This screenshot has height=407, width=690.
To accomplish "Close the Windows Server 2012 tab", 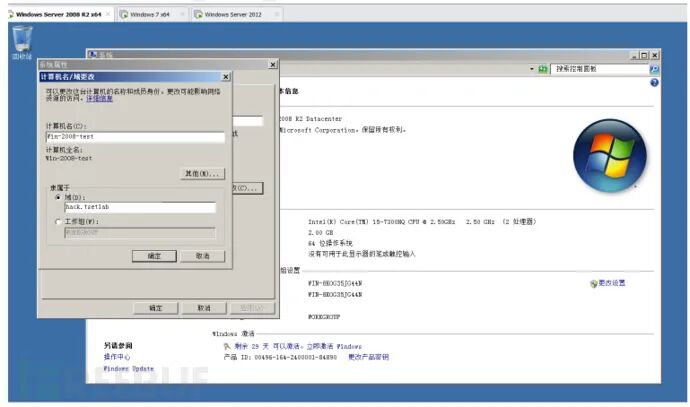I will click(x=276, y=15).
